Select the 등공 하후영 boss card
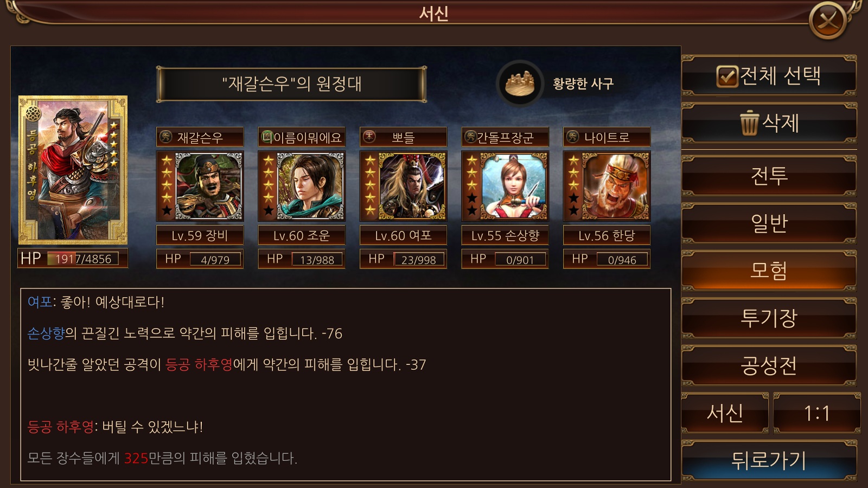Viewport: 868px width, 488px height. point(73,170)
